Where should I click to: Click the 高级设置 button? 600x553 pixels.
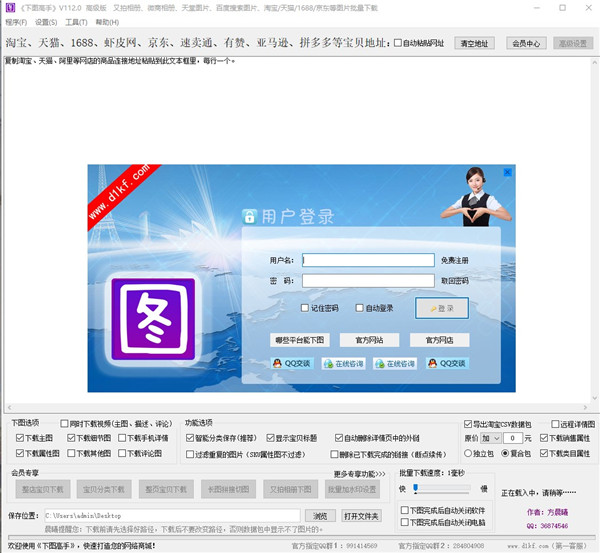pyautogui.click(x=573, y=43)
